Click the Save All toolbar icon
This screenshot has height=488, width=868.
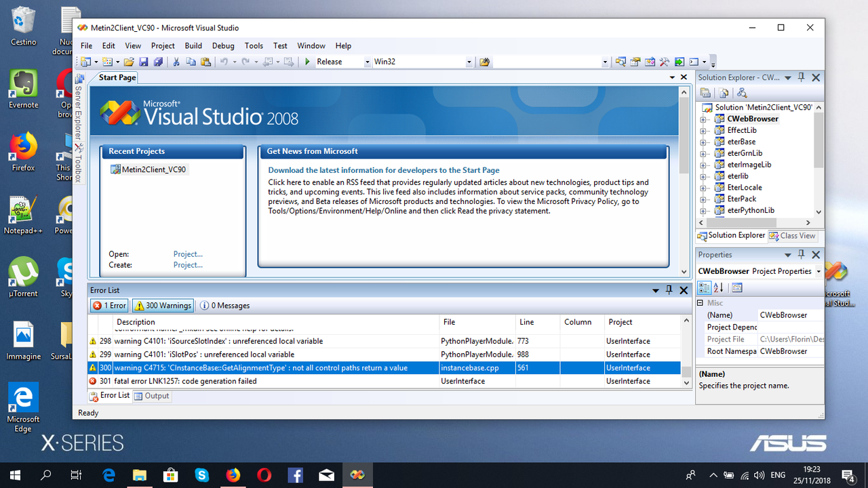coord(158,62)
